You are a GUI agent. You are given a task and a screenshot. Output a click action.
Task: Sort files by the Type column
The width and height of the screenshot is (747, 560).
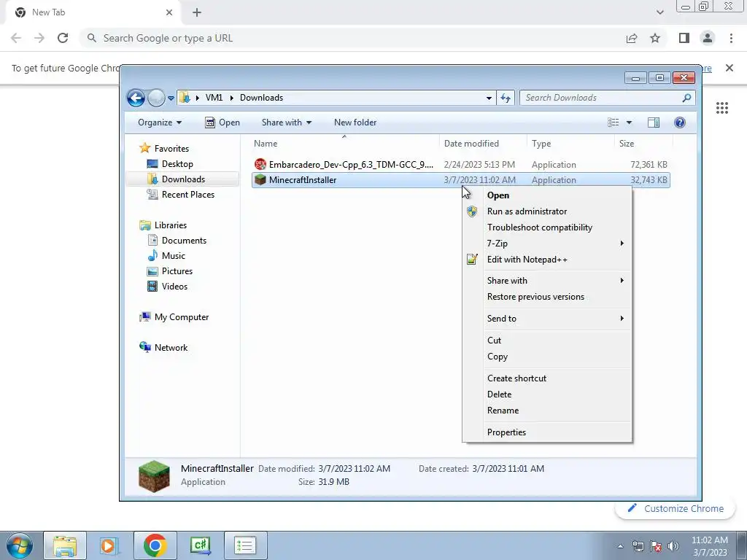point(570,144)
